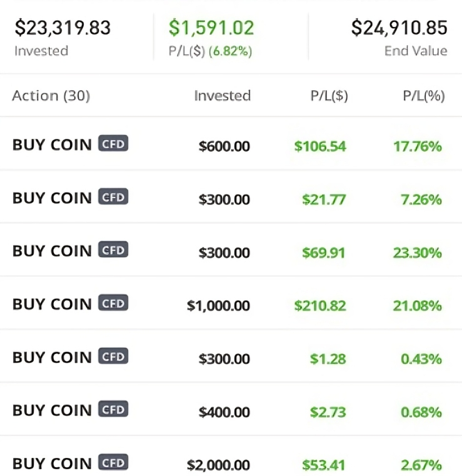The width and height of the screenshot is (462, 476).
Task: Click the $23,319.83 Invested total
Action: pos(63,28)
